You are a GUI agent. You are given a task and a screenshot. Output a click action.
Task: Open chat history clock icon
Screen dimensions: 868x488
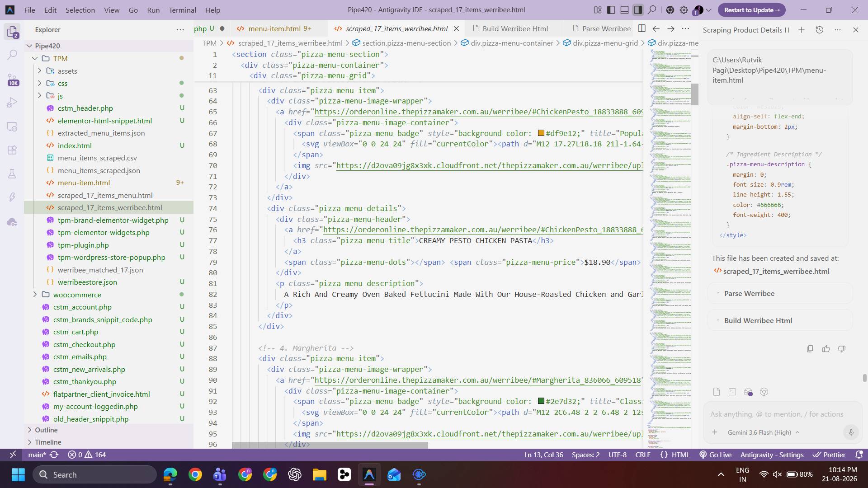tap(819, 30)
